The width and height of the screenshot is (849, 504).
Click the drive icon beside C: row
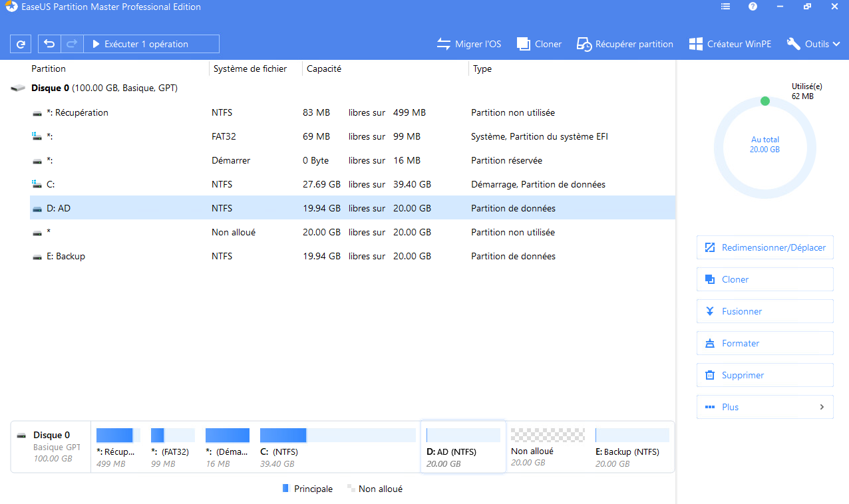[x=37, y=184]
